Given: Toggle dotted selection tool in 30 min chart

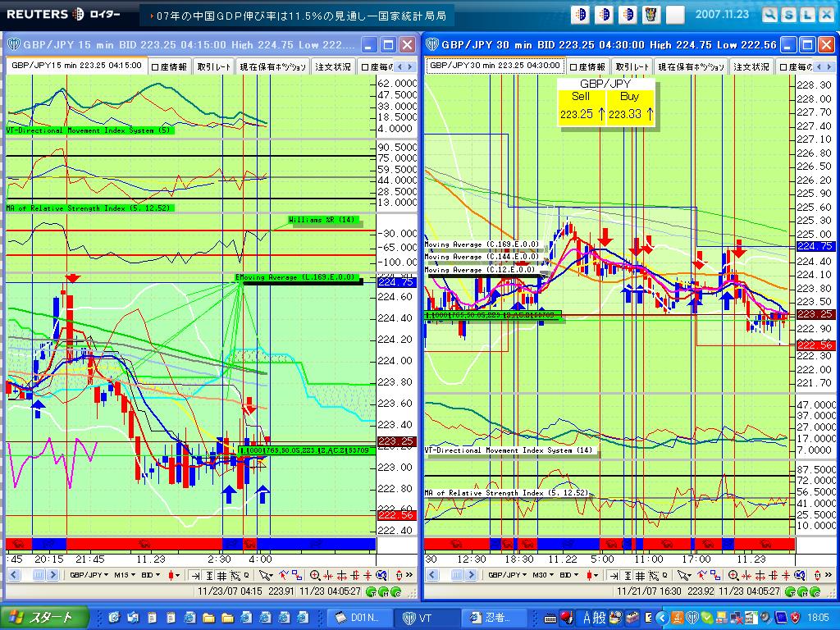Looking at the screenshot, I should [654, 576].
